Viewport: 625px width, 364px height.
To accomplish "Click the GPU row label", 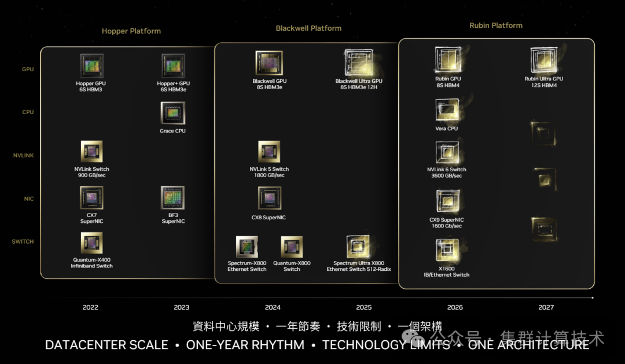I will tap(28, 69).
